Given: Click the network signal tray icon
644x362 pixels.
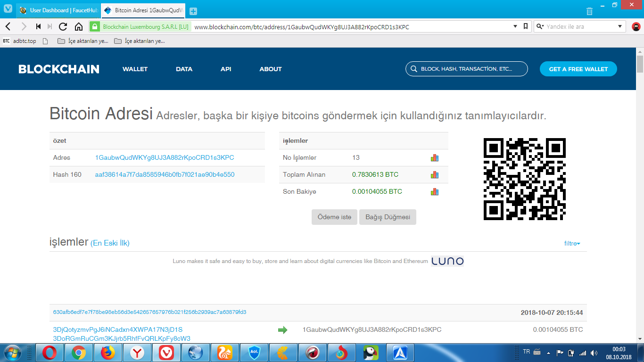Looking at the screenshot, I should 583,353.
